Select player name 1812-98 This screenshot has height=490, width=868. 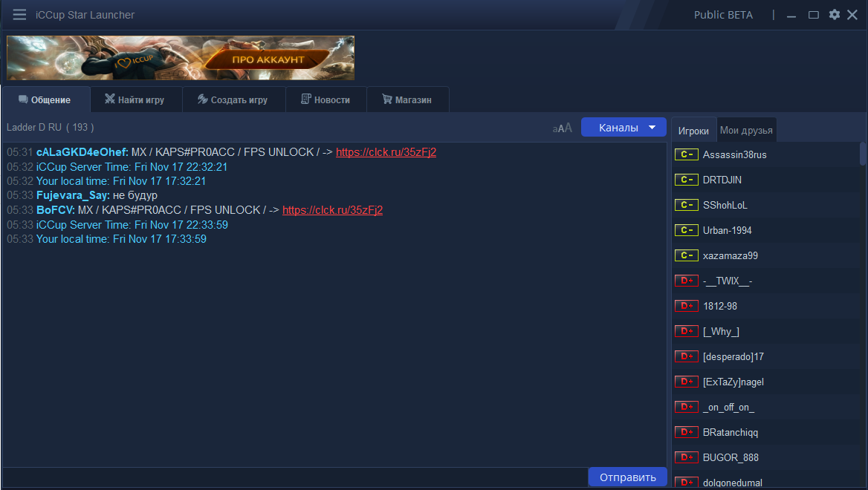tap(719, 306)
